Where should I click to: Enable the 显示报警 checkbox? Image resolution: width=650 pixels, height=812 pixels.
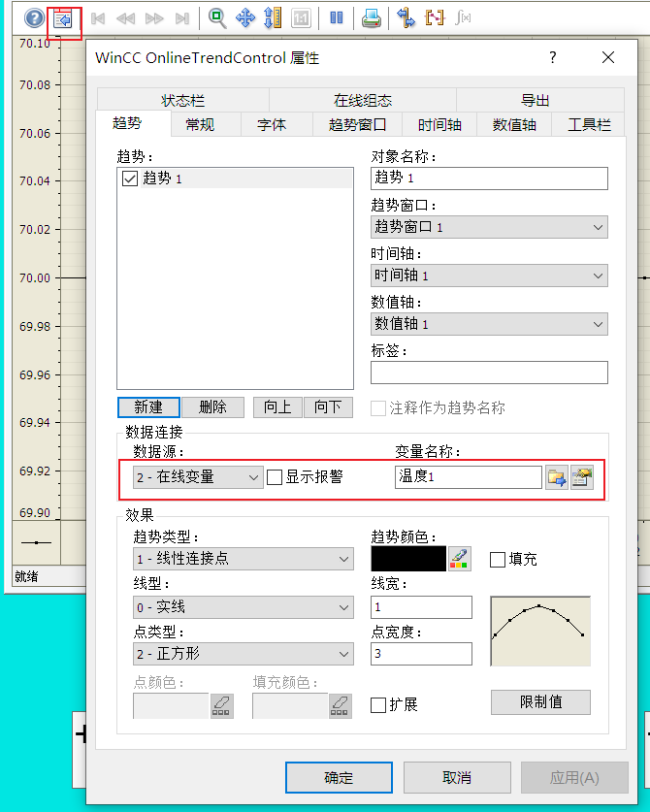pos(275,477)
